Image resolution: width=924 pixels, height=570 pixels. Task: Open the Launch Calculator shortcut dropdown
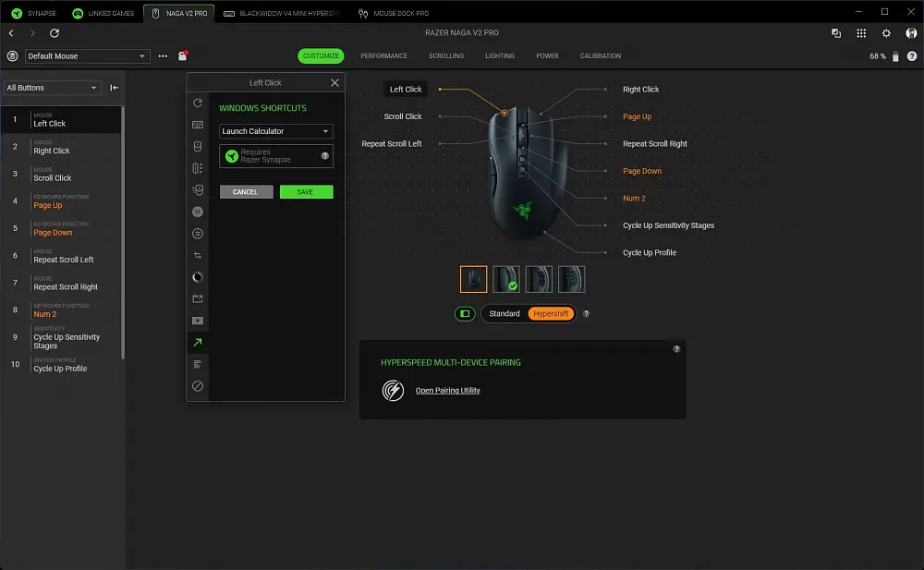tap(275, 131)
